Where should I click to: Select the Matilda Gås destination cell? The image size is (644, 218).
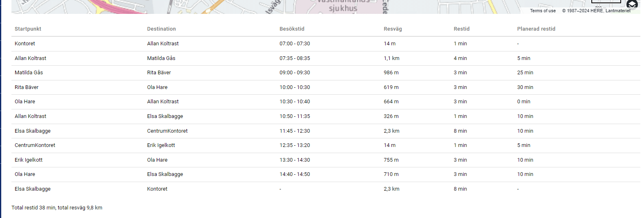coord(161,58)
